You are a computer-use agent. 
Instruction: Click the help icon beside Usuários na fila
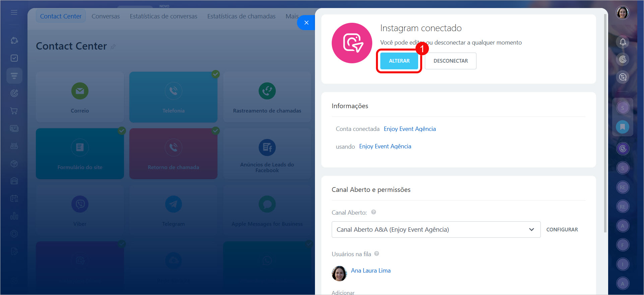[377, 253]
